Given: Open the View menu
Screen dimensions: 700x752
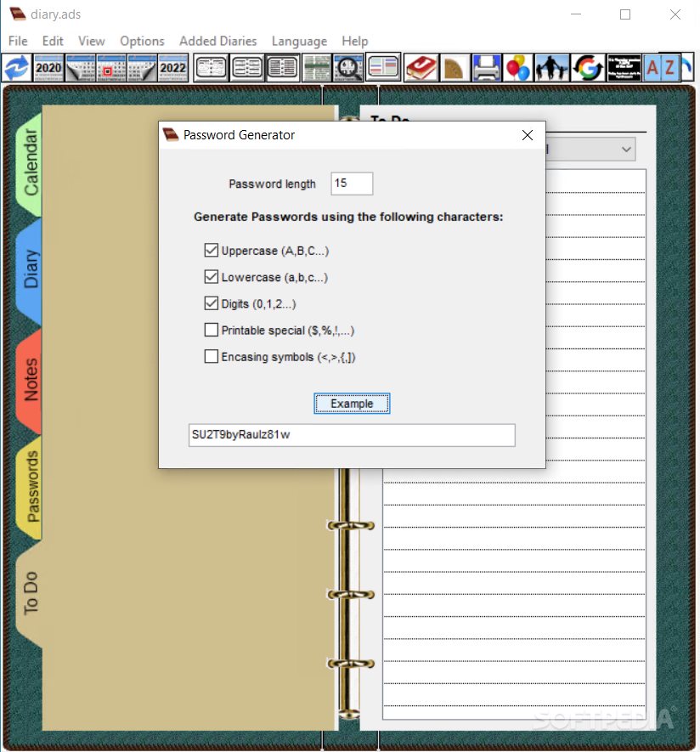Looking at the screenshot, I should click(92, 41).
